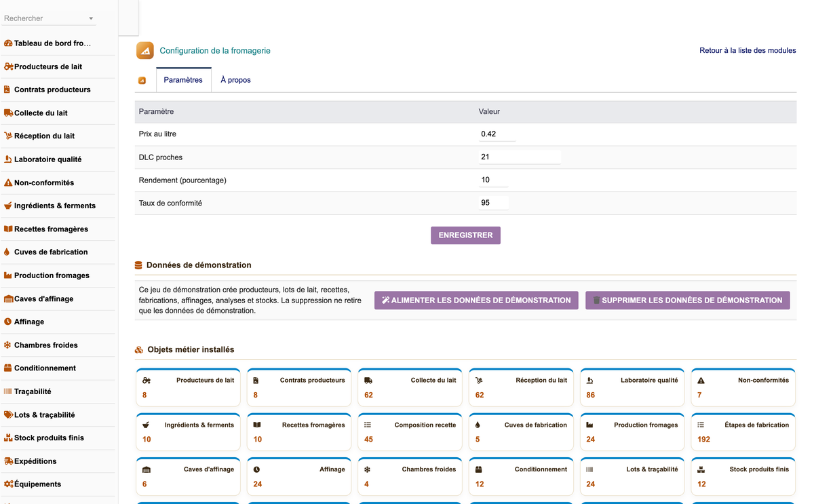Open Laboratoire qualité in the sidebar menu
The image size is (814, 504).
coord(47,159)
